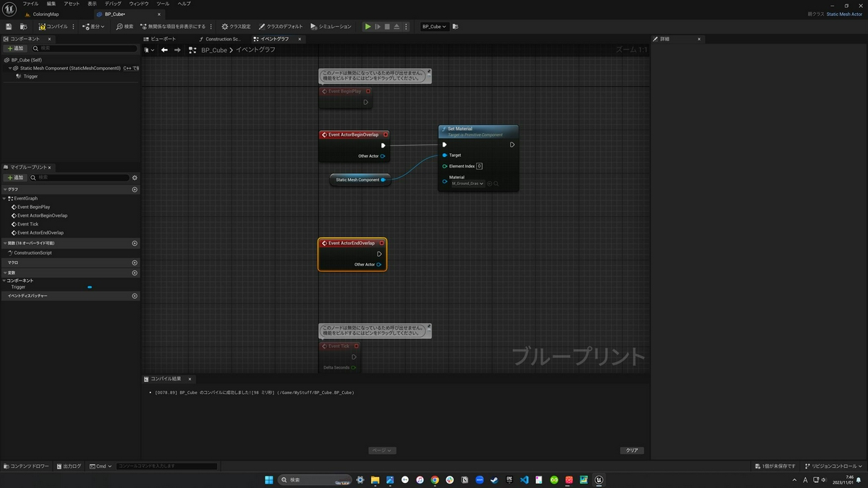Navigate forward with the graph right arrow
Screen dimensions: 868x488
[177, 50]
